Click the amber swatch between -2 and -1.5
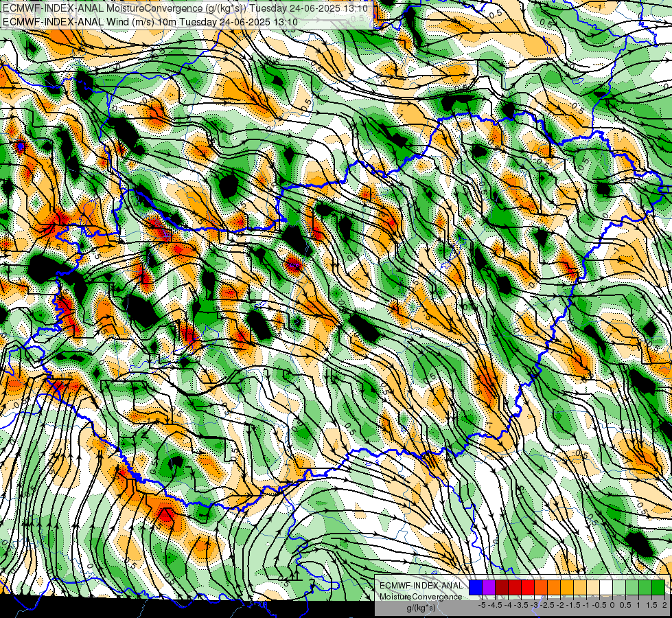This screenshot has width=672, height=618. coord(567,588)
